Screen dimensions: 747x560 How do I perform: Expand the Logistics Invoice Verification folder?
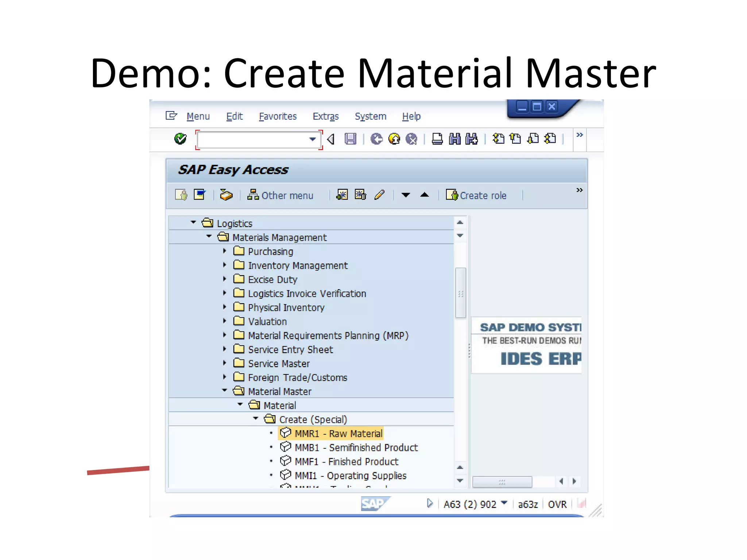point(225,293)
